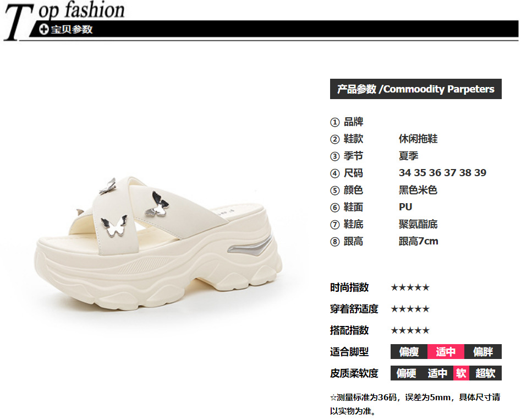Click the 宝贝参数 section title bar

274,29
